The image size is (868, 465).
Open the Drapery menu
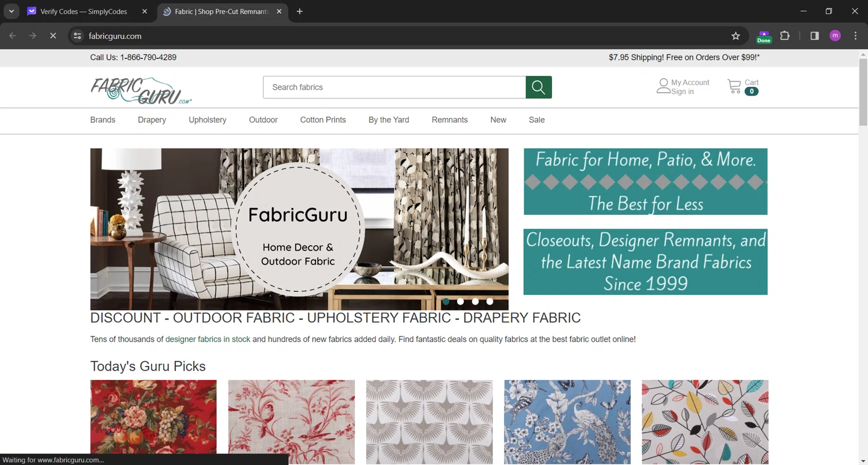pos(152,120)
